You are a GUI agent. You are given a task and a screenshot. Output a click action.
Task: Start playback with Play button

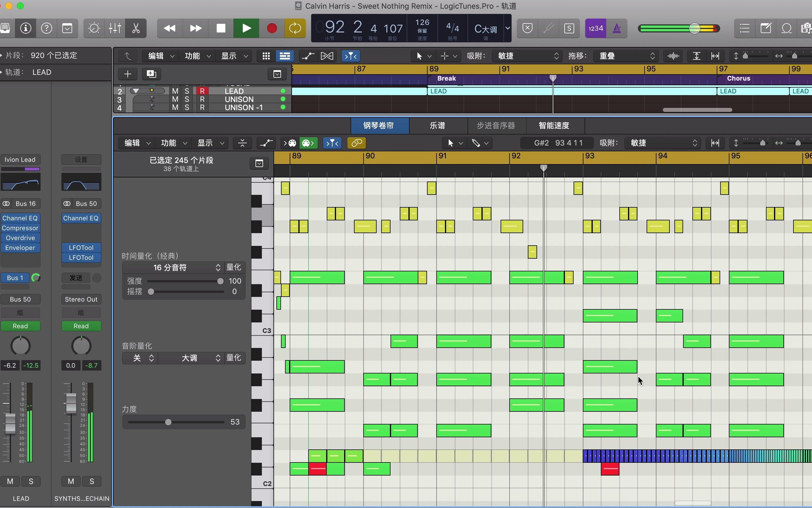tap(247, 28)
